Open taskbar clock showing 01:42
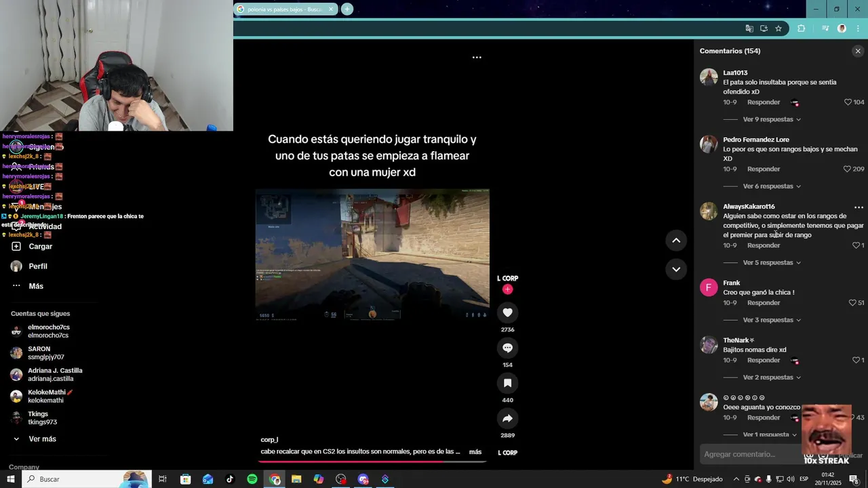868x488 pixels. [x=828, y=479]
